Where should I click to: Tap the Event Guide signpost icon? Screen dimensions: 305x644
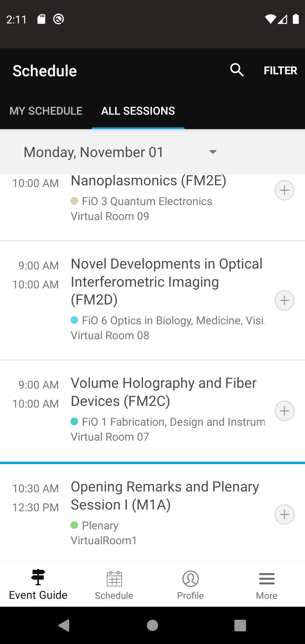tap(38, 577)
